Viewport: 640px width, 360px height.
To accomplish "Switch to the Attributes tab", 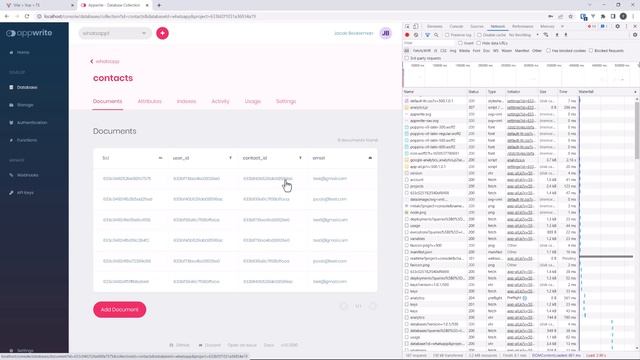I will coord(149,101).
